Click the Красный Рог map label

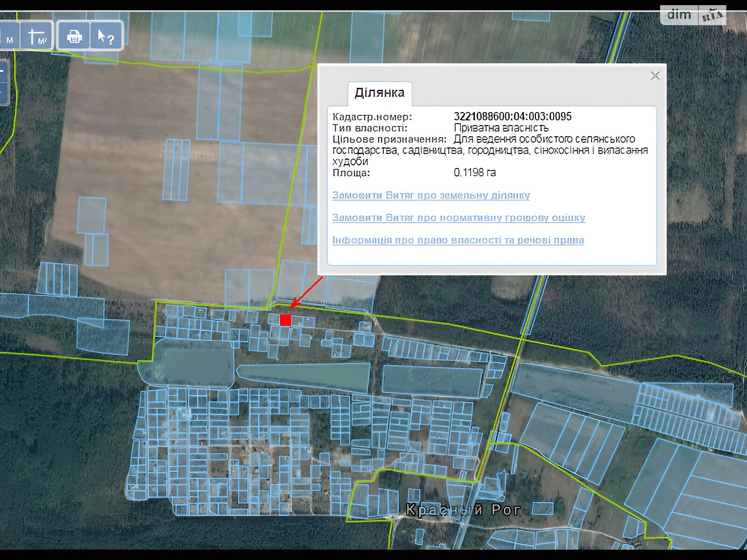tap(463, 510)
